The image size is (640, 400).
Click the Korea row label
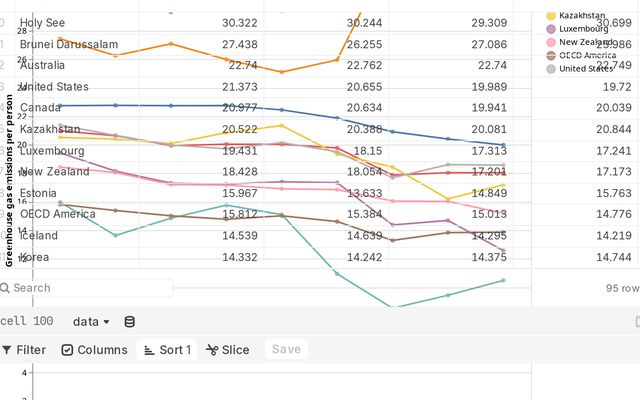click(x=35, y=257)
